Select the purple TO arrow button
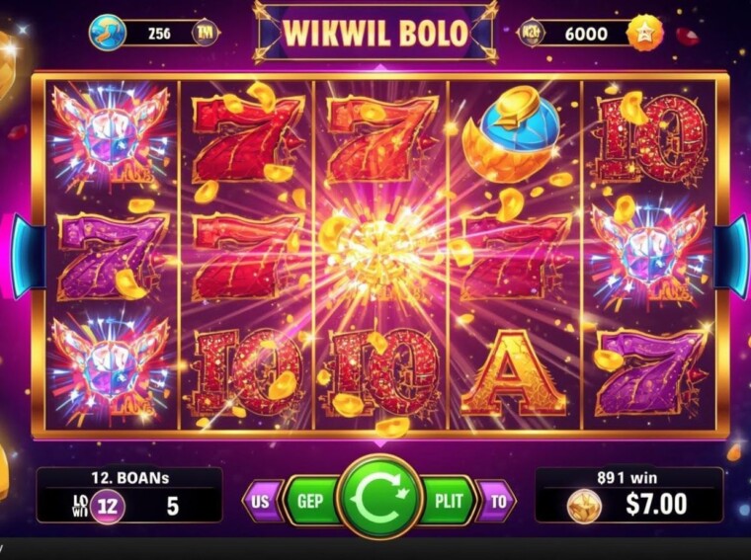Viewport: 751px width, 560px height. [497, 501]
